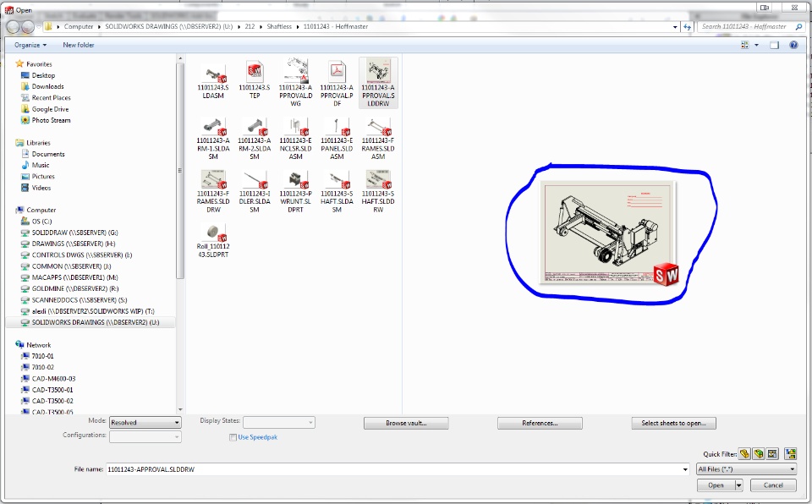Viewport: 812px width, 504px height.
Task: Click the change view icon
Action: tap(744, 45)
